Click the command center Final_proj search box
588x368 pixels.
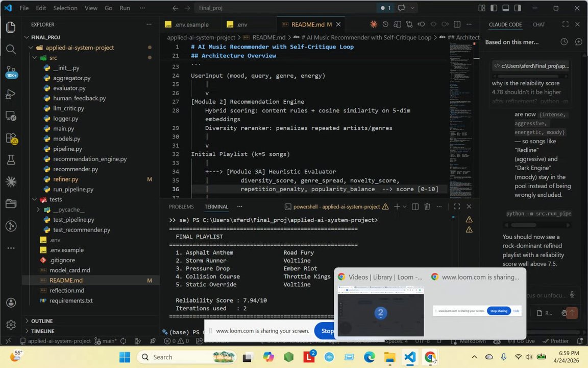(x=285, y=8)
